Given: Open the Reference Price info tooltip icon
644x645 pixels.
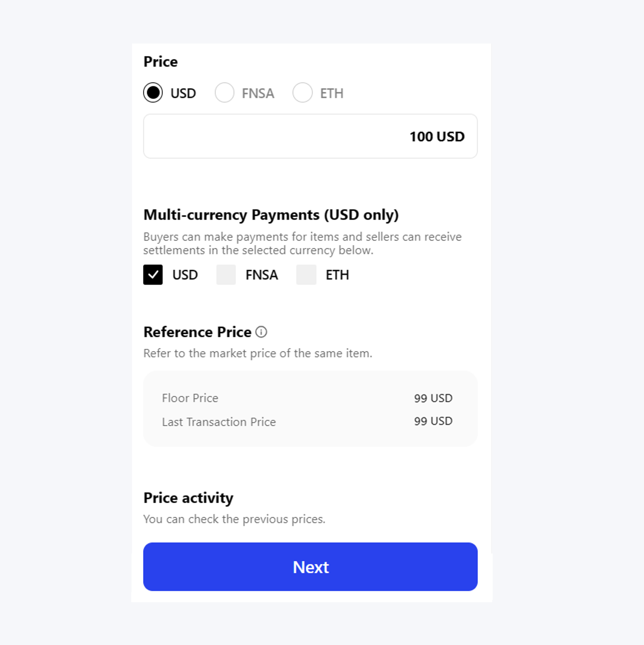Looking at the screenshot, I should (x=261, y=332).
